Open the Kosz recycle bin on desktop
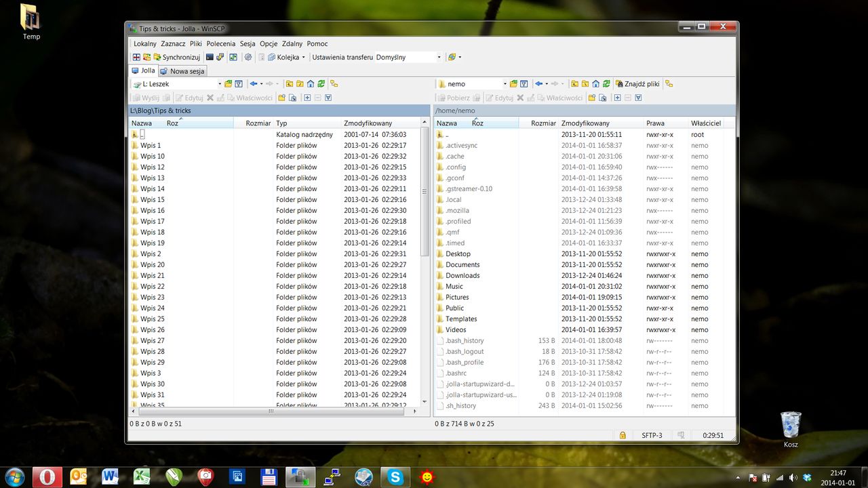 [791, 430]
